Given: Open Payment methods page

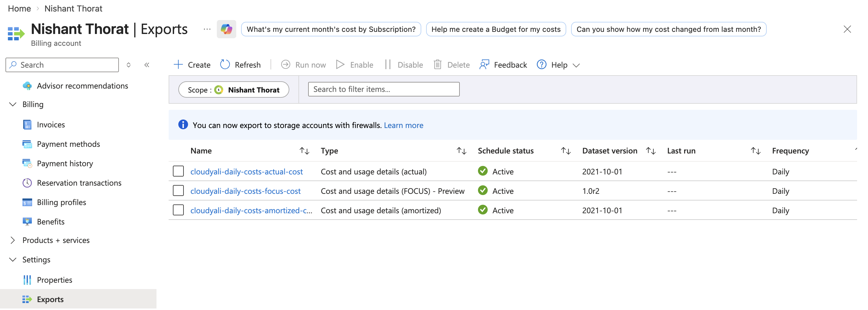Looking at the screenshot, I should click(68, 144).
